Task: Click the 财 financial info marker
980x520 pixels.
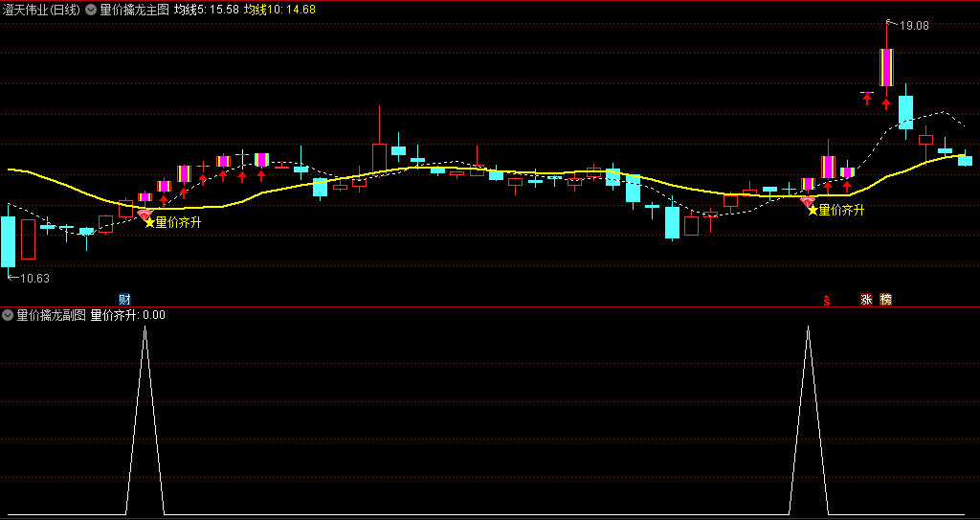Action: click(124, 299)
